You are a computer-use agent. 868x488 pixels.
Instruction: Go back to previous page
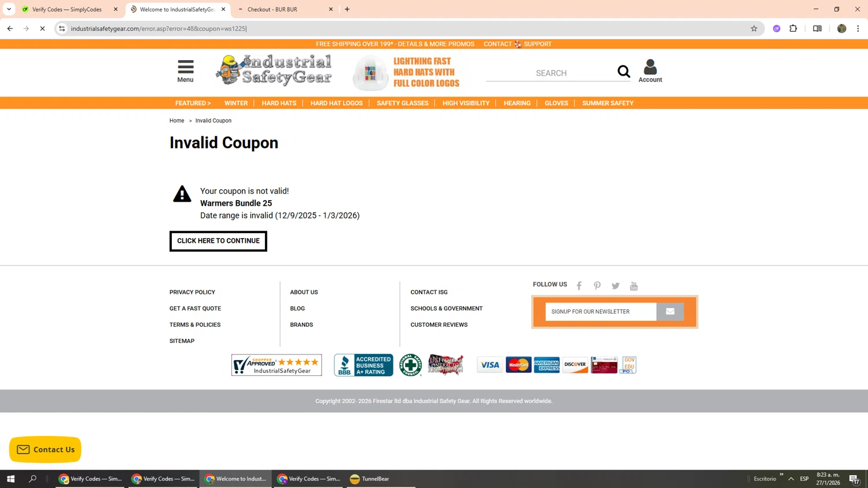click(x=10, y=28)
